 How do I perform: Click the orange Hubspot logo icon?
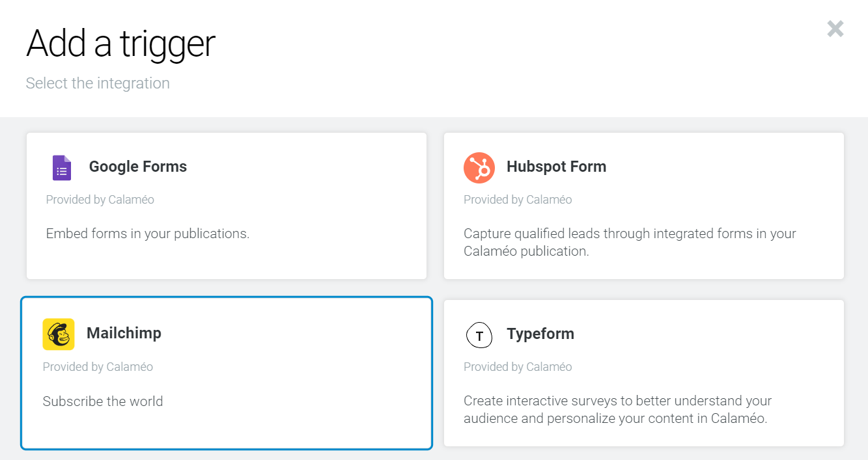coord(479,167)
